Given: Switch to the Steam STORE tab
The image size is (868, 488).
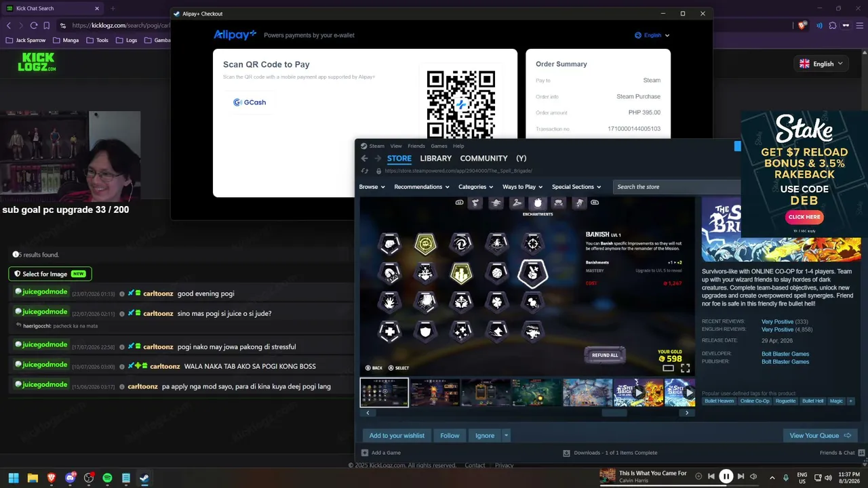Looking at the screenshot, I should tap(399, 159).
